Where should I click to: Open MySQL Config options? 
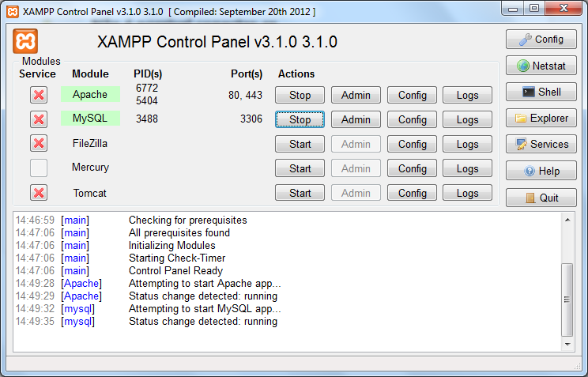coord(412,119)
